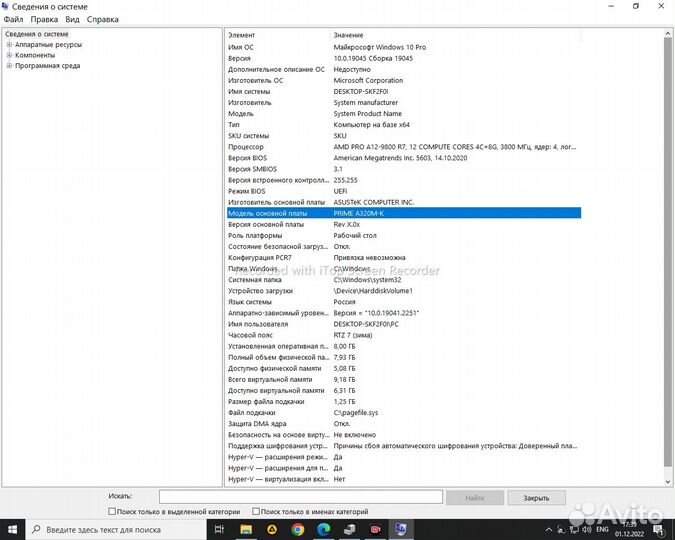Select the Системная папка row

point(404,280)
